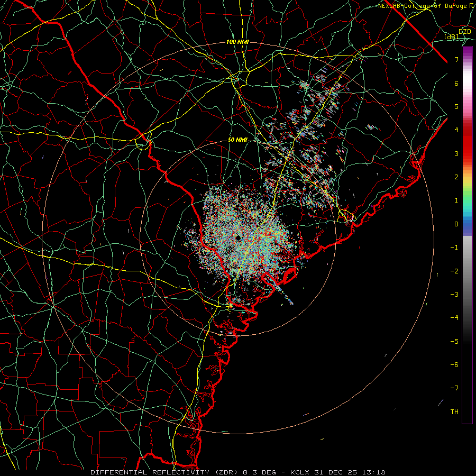Click the "0.3 DEG" elevation angle text

[259, 472]
